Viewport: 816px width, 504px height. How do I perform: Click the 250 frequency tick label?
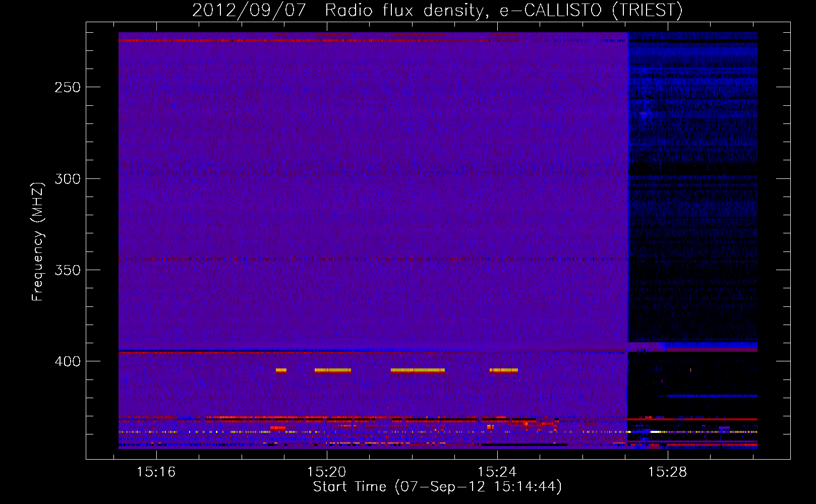(68, 87)
